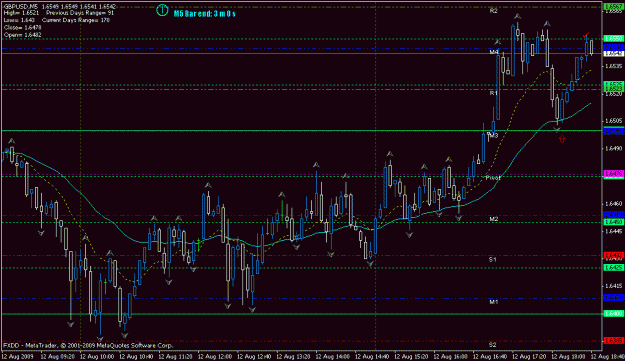
Task: Select the M4 pivot level label
Action: coord(494,52)
